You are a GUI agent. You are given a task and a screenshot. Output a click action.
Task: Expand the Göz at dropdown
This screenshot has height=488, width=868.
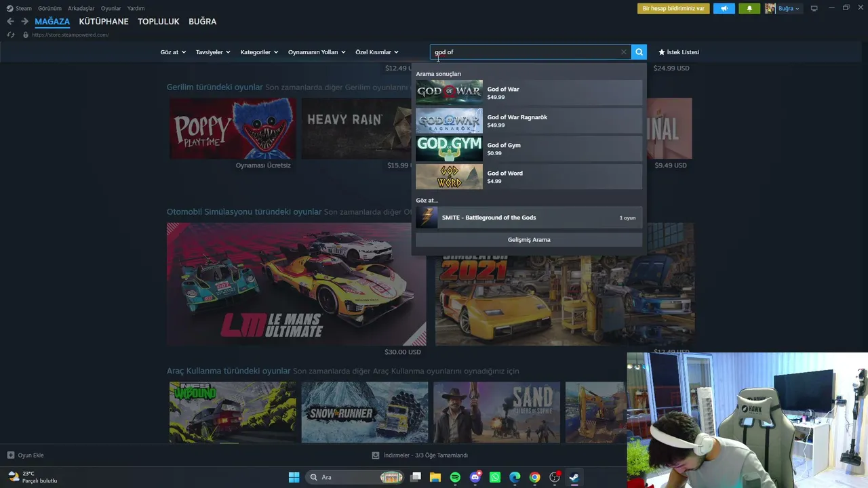point(173,52)
